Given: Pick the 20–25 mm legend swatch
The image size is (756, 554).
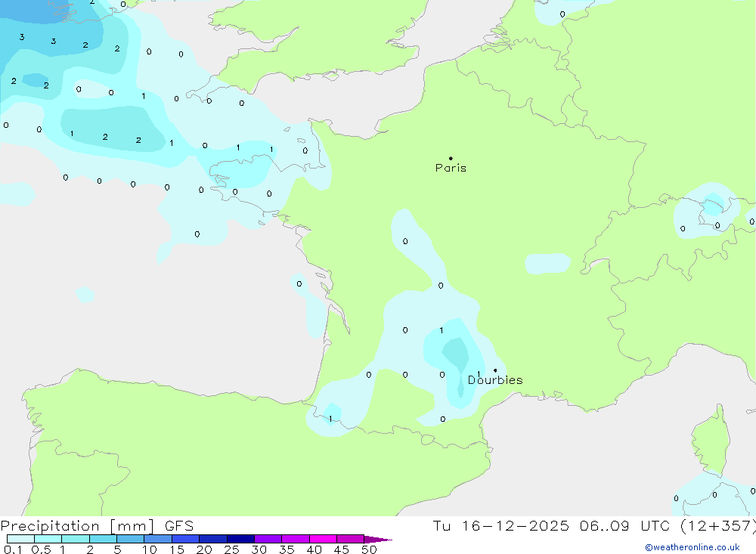Looking at the screenshot, I should pos(213,539).
